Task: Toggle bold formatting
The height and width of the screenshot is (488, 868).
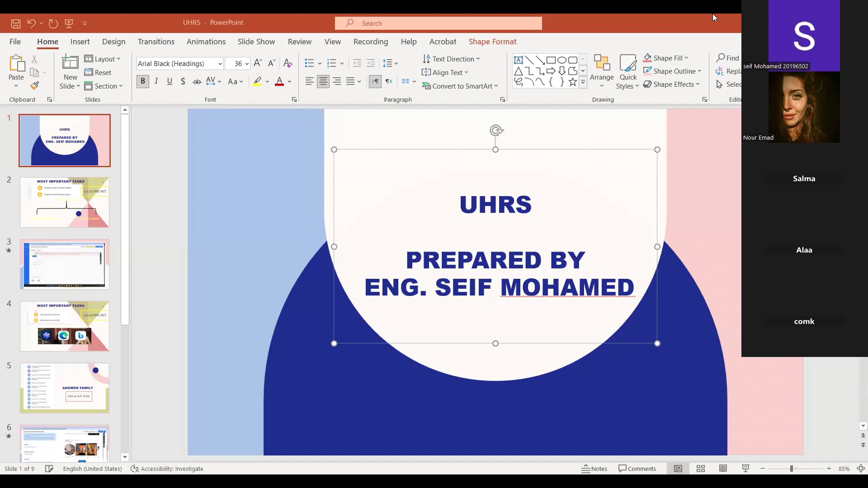Action: pyautogui.click(x=142, y=81)
